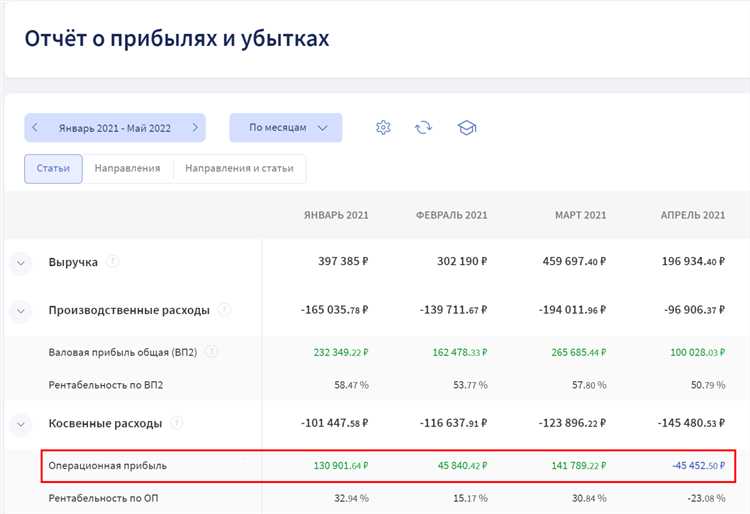Click margin value 57.80 %
This screenshot has height=514, width=750.
click(x=589, y=385)
